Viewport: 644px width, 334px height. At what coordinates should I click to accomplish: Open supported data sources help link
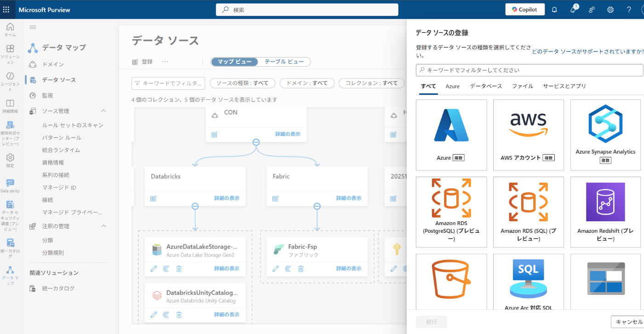(x=588, y=52)
